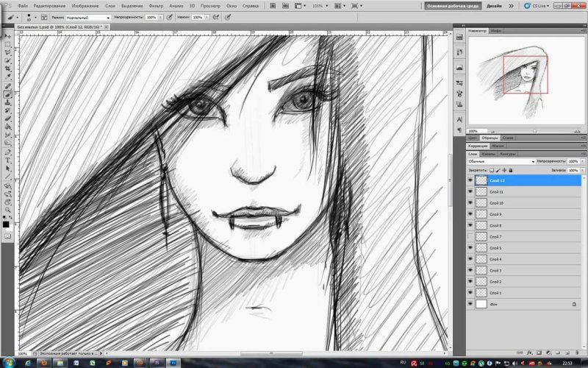Select the Crop tool
588x368 pixels.
(8, 69)
